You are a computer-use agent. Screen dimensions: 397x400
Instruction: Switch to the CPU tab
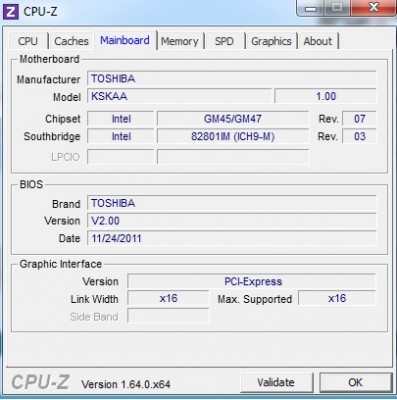pos(28,41)
